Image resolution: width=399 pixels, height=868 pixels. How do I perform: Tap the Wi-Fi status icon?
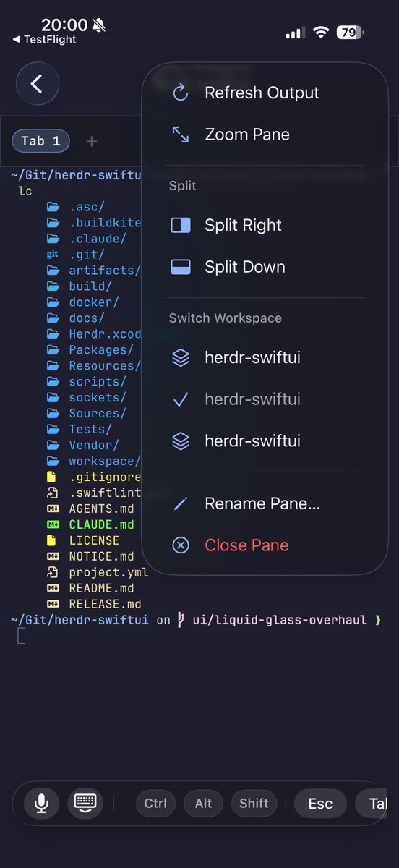pos(319,33)
